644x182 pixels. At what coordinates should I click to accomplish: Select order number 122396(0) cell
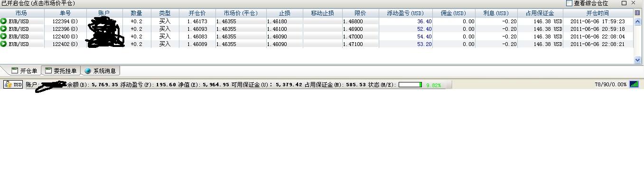[x=65, y=29]
